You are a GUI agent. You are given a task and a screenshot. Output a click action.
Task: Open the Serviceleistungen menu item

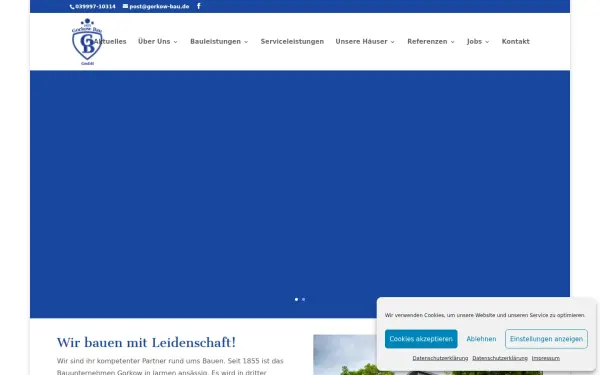[x=292, y=42]
